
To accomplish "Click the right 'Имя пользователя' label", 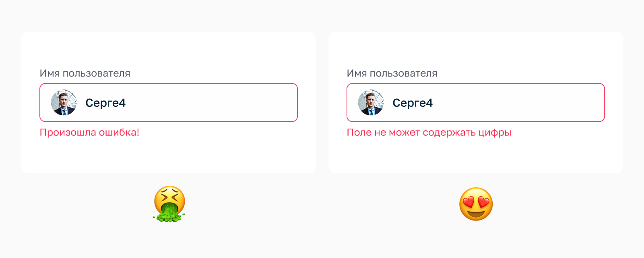I will [x=392, y=73].
